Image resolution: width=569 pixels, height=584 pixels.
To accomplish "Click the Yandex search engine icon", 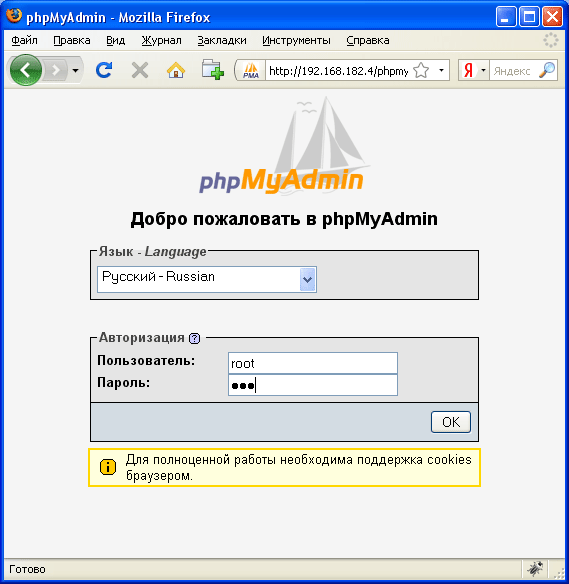I will [469, 70].
